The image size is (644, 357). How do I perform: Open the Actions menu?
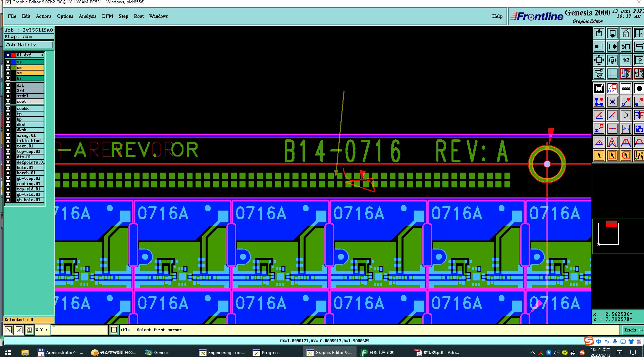click(x=44, y=16)
